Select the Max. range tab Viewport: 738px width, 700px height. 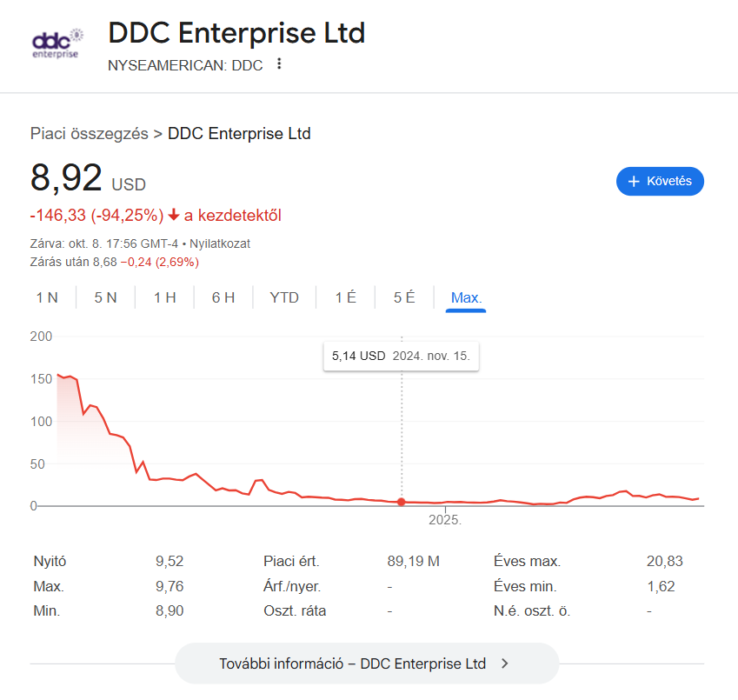point(466,297)
